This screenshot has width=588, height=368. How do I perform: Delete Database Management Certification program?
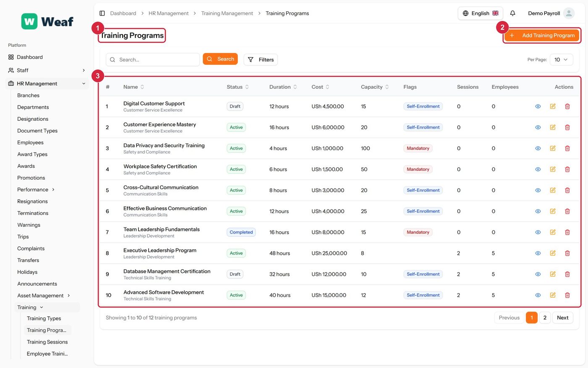pos(567,274)
